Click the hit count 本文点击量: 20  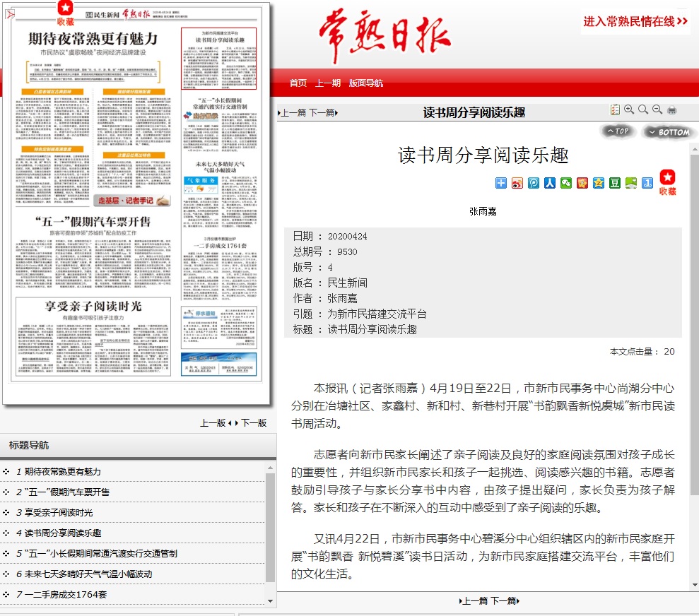642,352
